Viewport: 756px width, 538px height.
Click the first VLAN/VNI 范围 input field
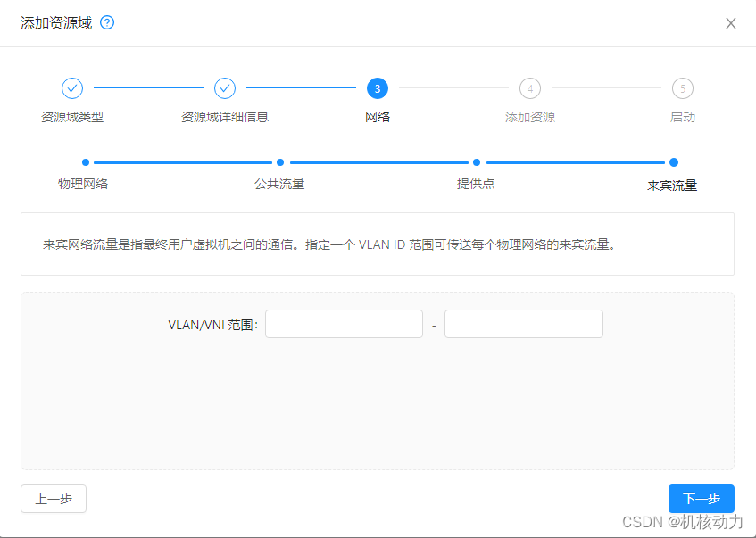pyautogui.click(x=344, y=323)
